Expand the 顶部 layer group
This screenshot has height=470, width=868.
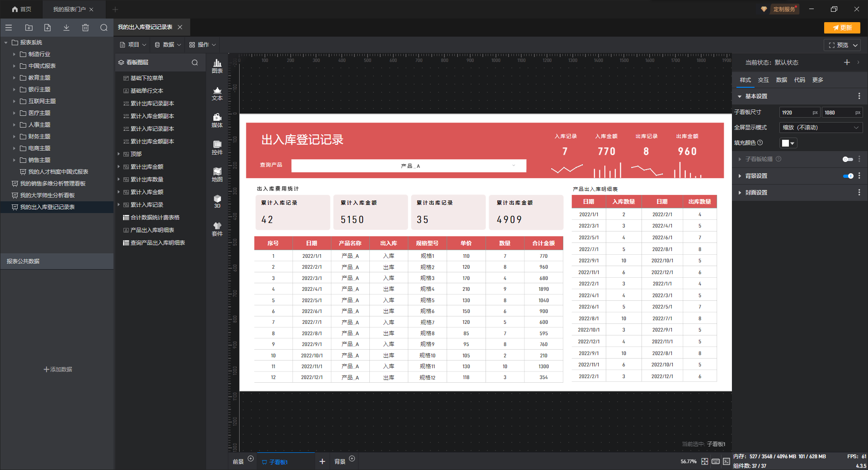119,154
